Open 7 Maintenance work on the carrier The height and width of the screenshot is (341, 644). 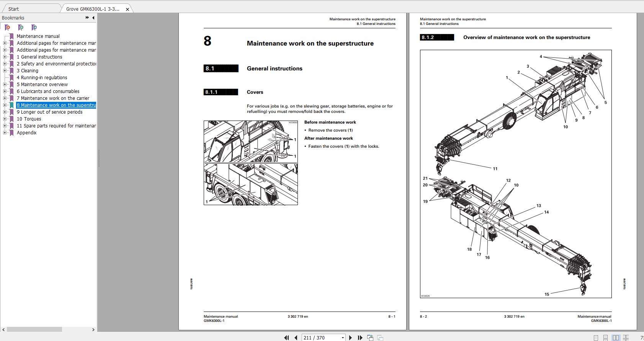coord(53,98)
